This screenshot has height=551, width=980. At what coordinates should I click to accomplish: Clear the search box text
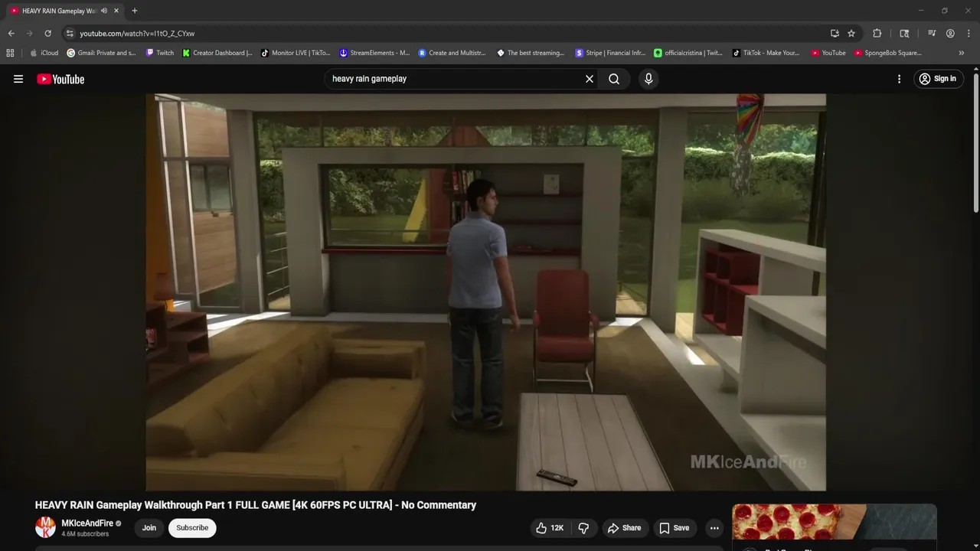(590, 79)
